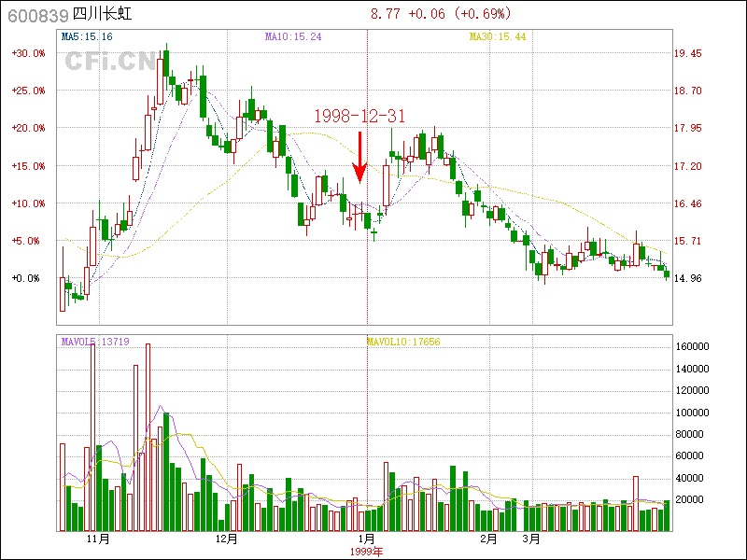This screenshot has height=560, width=747.
Task: Select the MA5:15.16 indicator label
Action: pyautogui.click(x=87, y=36)
